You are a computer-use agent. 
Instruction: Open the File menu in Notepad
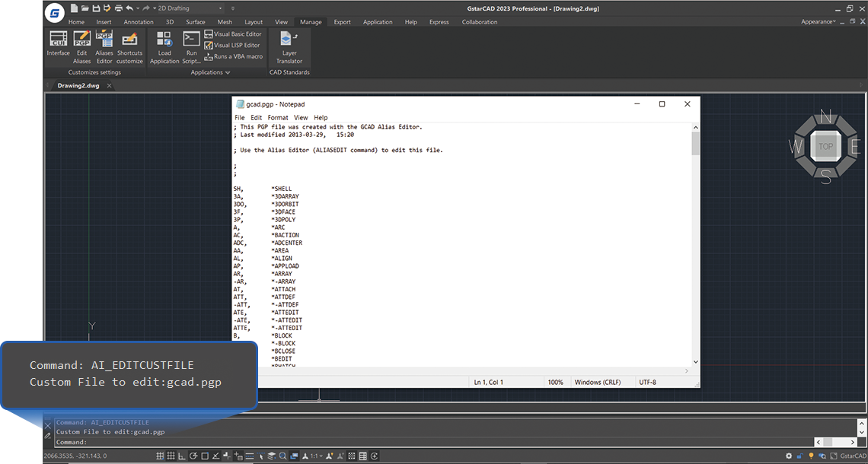pyautogui.click(x=239, y=117)
